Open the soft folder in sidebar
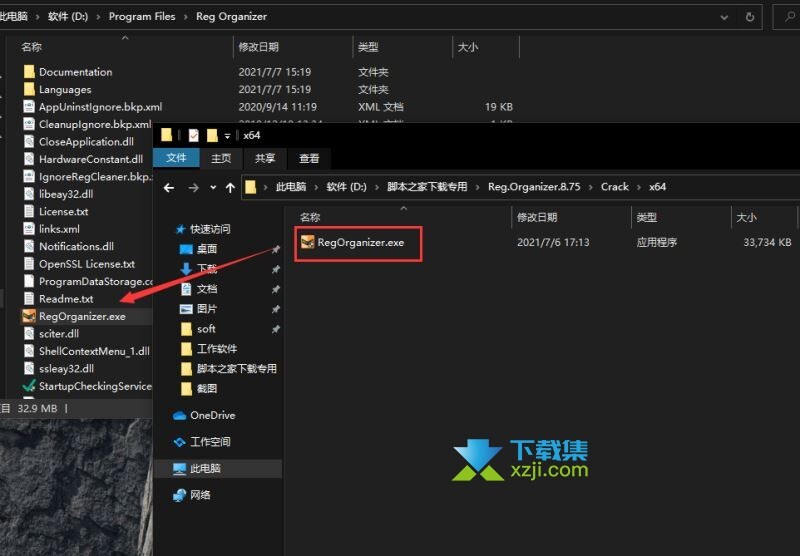 tap(206, 329)
